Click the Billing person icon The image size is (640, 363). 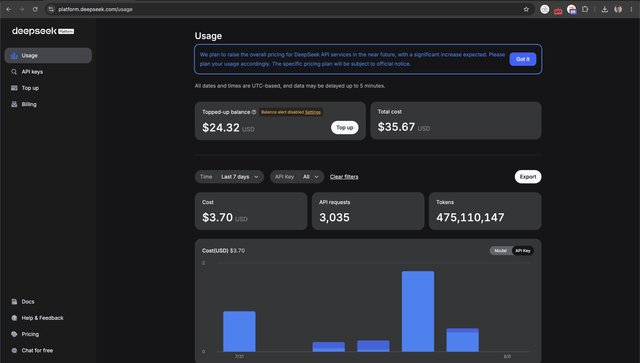click(x=14, y=104)
